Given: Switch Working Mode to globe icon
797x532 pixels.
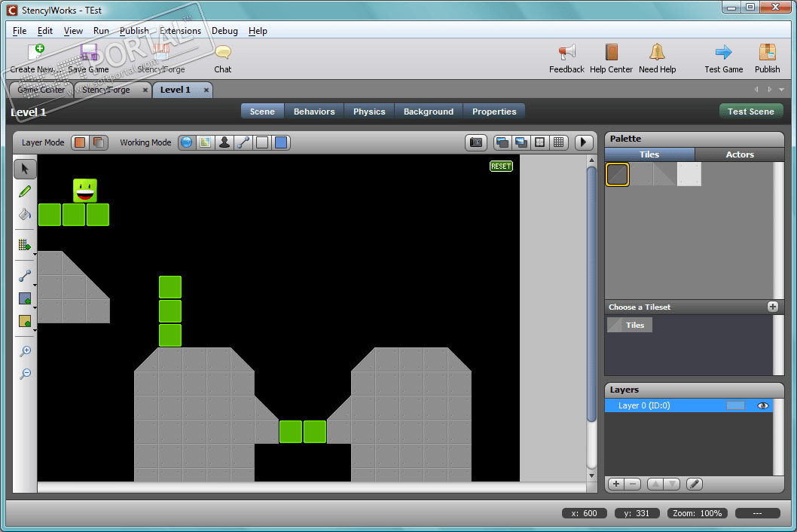Looking at the screenshot, I should pyautogui.click(x=187, y=142).
